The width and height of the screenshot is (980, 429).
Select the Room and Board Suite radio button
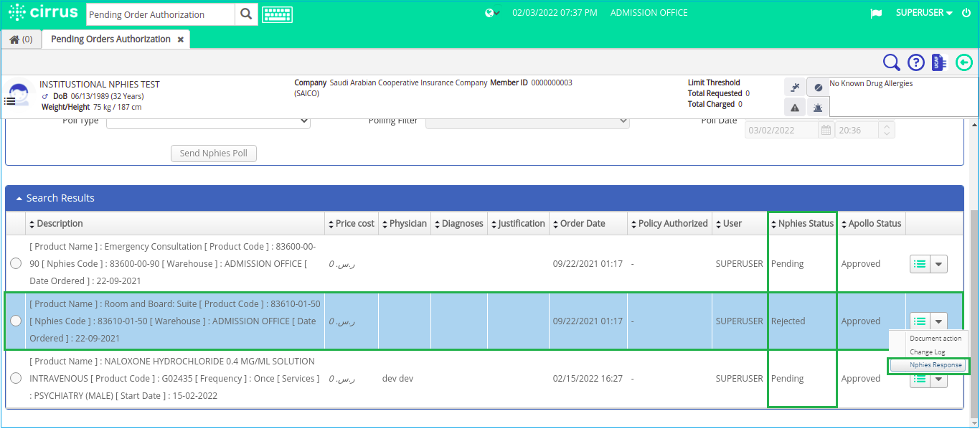pos(16,321)
